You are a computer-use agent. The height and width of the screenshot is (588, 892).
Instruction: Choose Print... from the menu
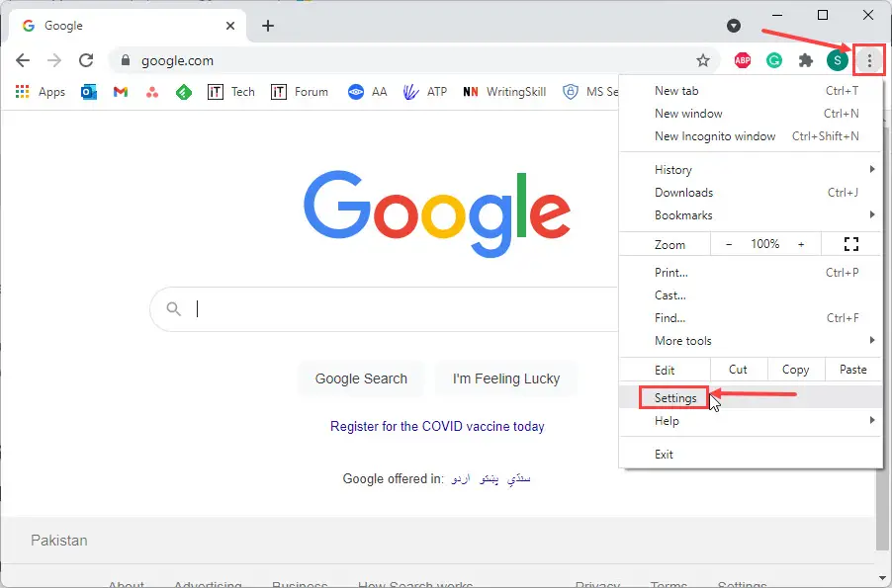tap(751, 273)
